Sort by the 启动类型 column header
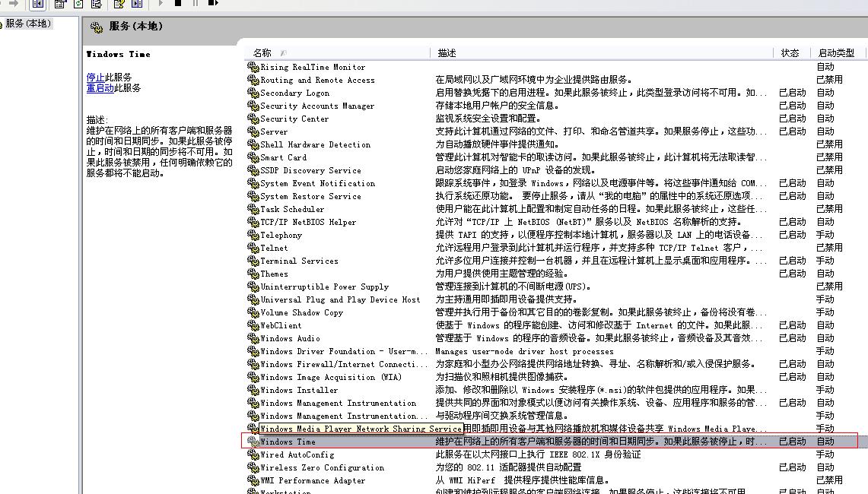This screenshot has height=494, width=868. [x=838, y=53]
